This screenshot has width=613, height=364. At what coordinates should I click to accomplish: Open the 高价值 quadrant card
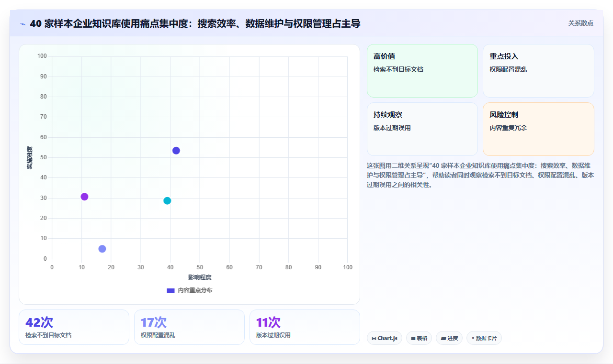coord(422,71)
